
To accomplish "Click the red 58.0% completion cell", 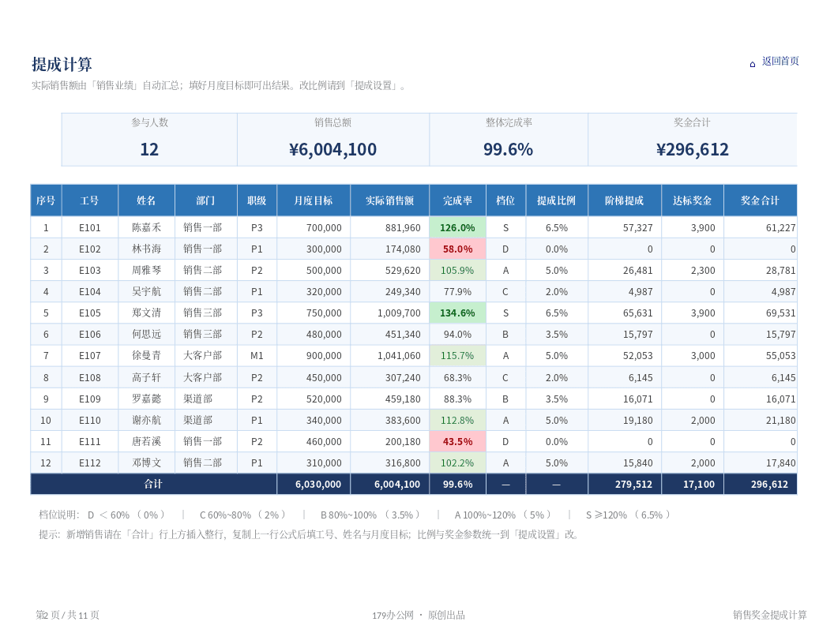I will pyautogui.click(x=457, y=249).
